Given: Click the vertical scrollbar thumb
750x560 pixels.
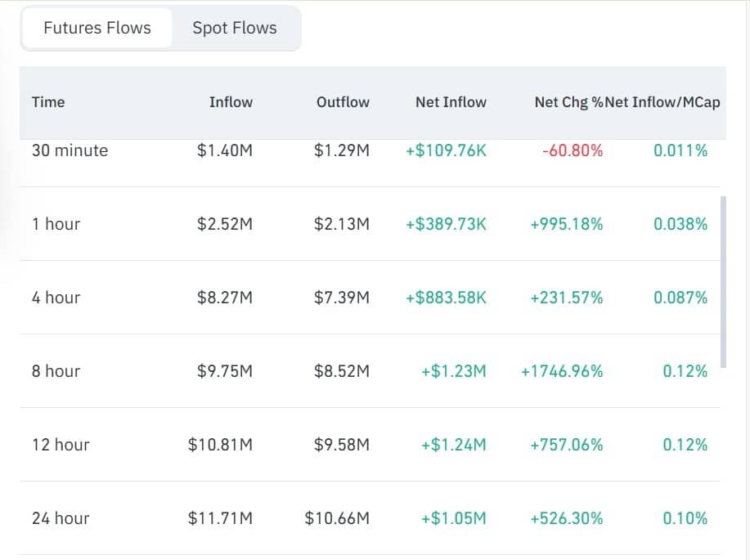Looking at the screenshot, I should pos(723,282).
